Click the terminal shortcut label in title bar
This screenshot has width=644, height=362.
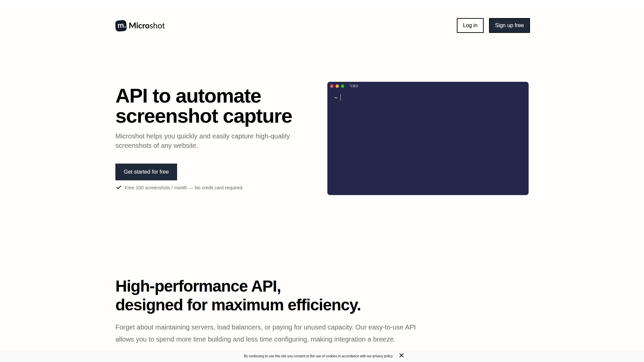click(x=354, y=86)
